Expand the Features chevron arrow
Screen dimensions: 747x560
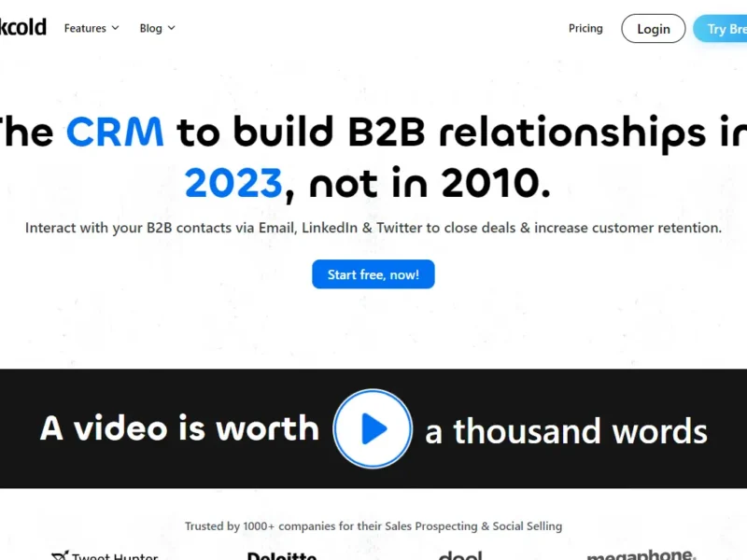pos(116,28)
